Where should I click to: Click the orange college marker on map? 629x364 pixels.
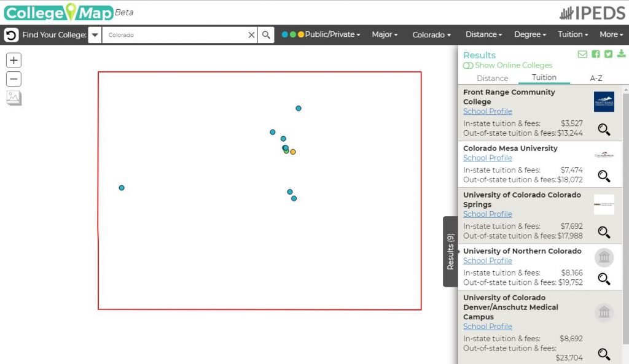pos(293,152)
